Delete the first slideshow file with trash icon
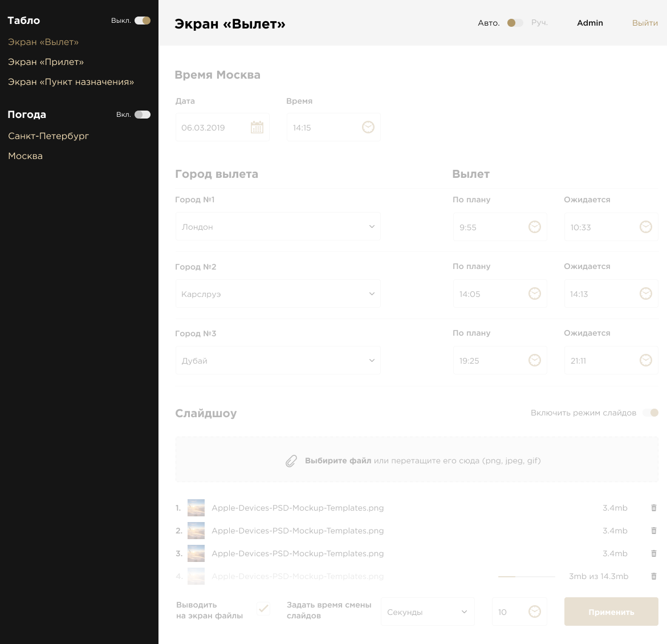This screenshot has width=667, height=644. [x=654, y=508]
